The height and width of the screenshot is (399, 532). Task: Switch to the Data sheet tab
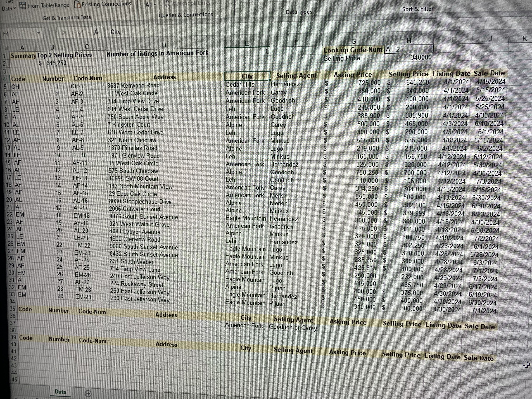point(60,391)
